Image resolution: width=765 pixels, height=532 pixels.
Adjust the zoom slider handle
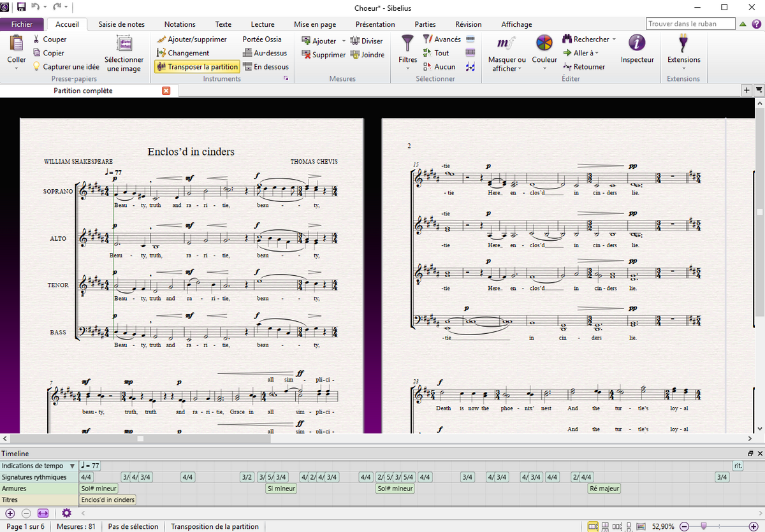[x=703, y=526]
